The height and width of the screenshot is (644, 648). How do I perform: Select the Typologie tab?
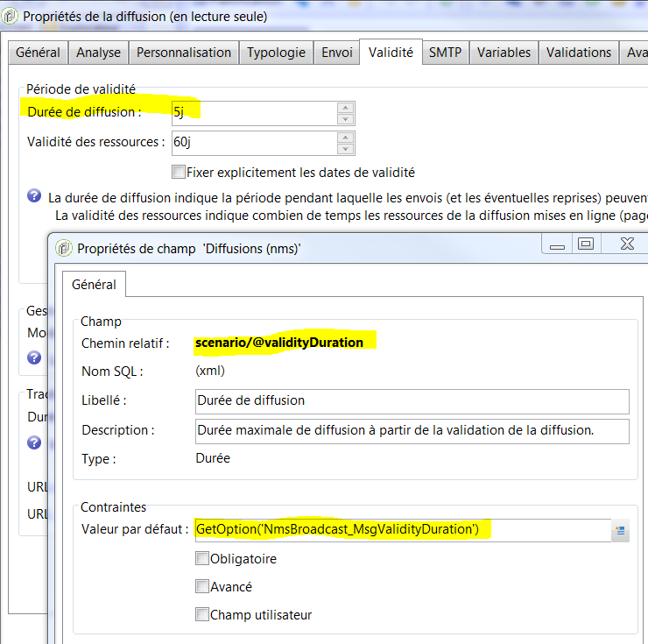click(x=276, y=53)
